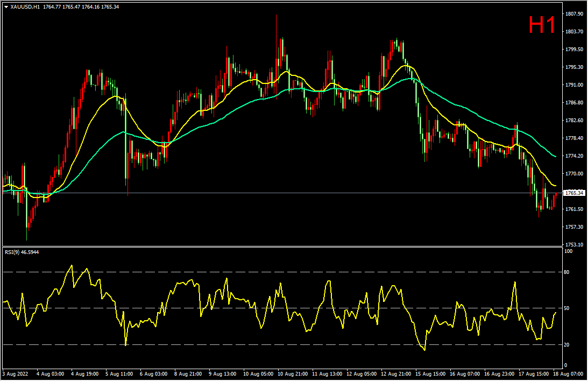The height and width of the screenshot is (381, 588).
Task: Click the 10 Aug 05:00 time label
Action: (x=258, y=374)
